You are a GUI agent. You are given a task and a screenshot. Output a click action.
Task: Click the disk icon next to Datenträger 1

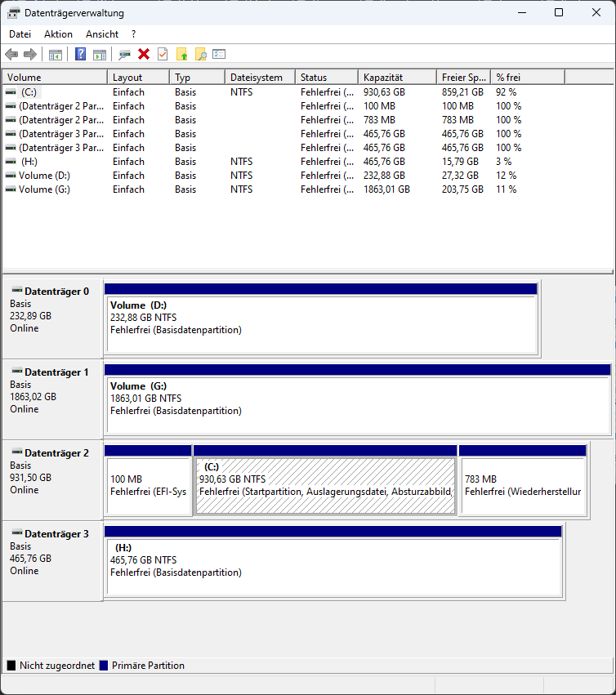click(17, 371)
